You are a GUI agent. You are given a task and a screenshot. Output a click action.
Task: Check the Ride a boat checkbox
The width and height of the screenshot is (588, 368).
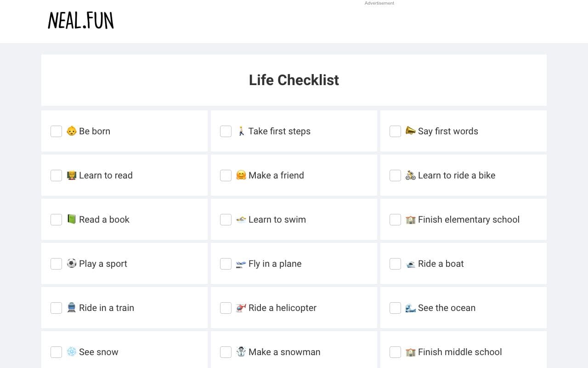395,264
